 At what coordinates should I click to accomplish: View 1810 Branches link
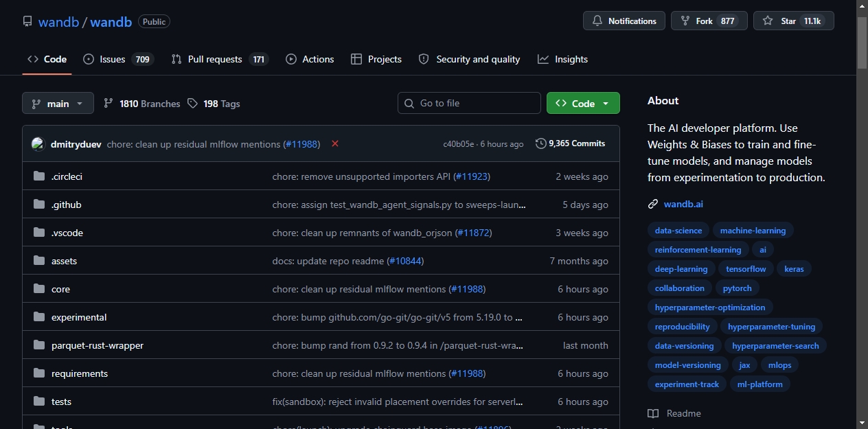[x=141, y=104]
